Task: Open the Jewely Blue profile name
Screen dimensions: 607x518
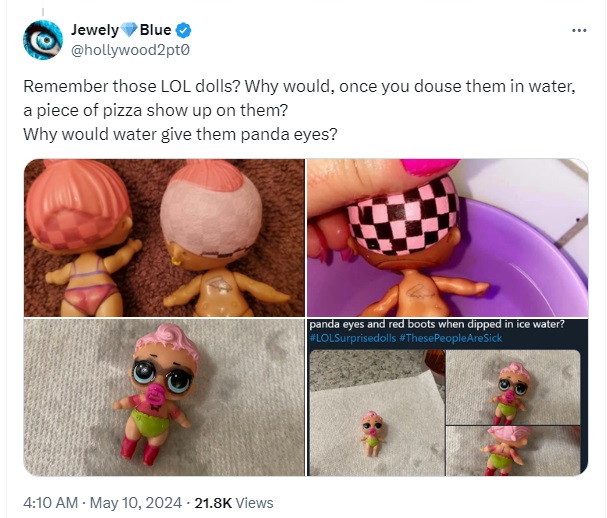Action: pos(121,30)
